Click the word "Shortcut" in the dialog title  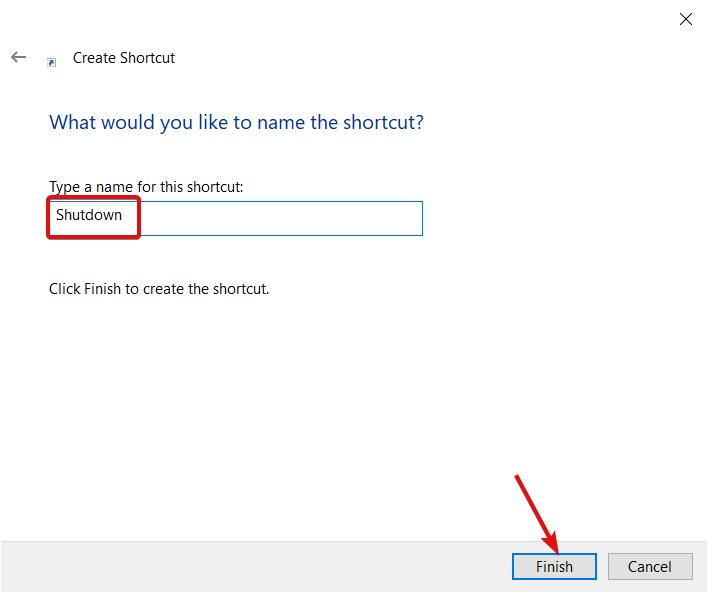pyautogui.click(x=148, y=58)
